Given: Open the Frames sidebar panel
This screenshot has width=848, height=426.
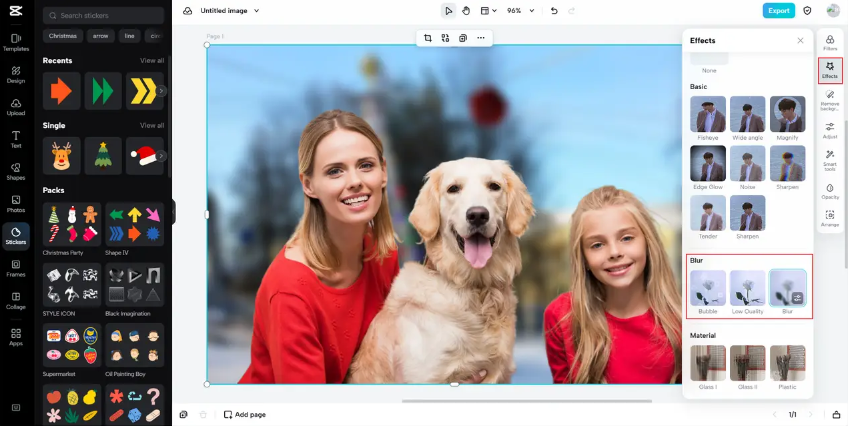Looking at the screenshot, I should pyautogui.click(x=16, y=268).
